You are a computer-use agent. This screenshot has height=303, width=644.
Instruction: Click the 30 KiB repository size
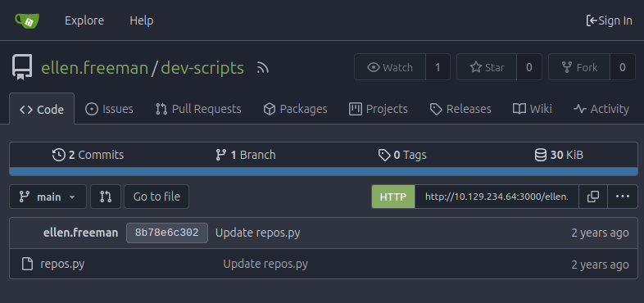click(559, 155)
